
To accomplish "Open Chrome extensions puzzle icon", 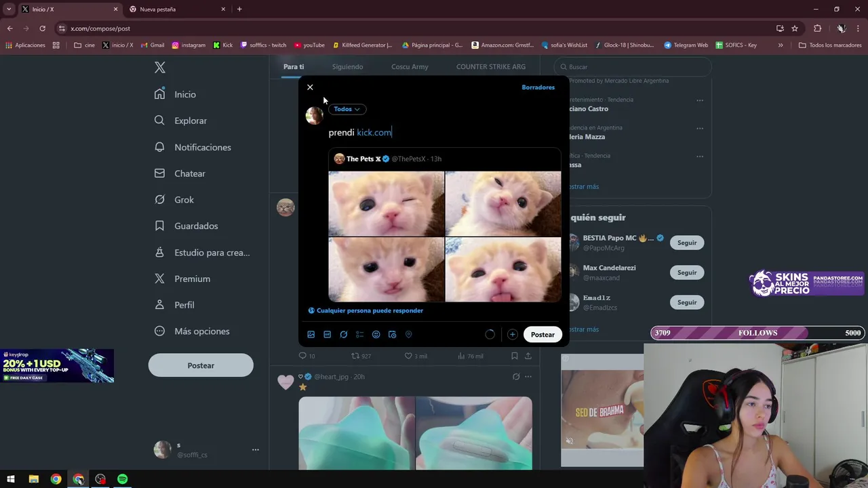I will pyautogui.click(x=817, y=28).
